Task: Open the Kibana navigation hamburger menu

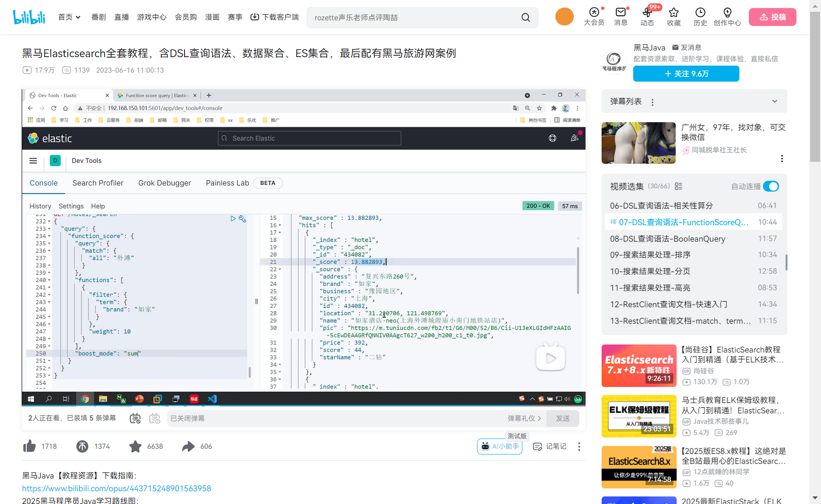Action: 33,160
